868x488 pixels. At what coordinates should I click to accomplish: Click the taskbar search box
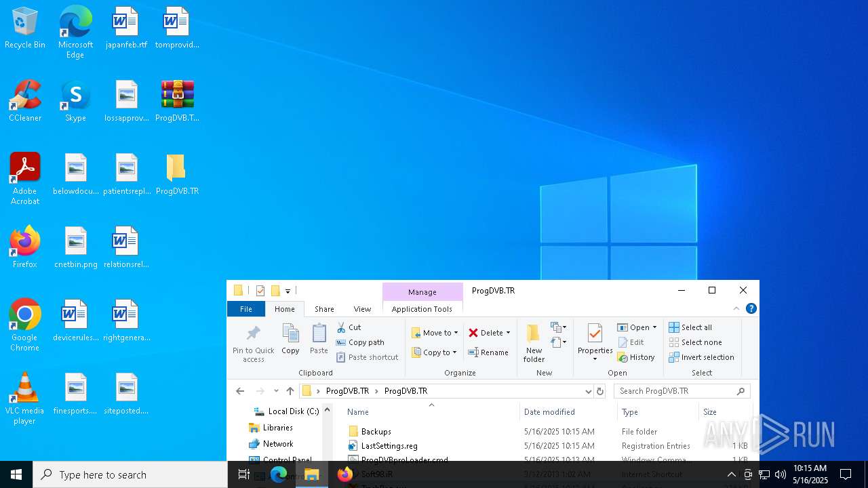coord(130,474)
